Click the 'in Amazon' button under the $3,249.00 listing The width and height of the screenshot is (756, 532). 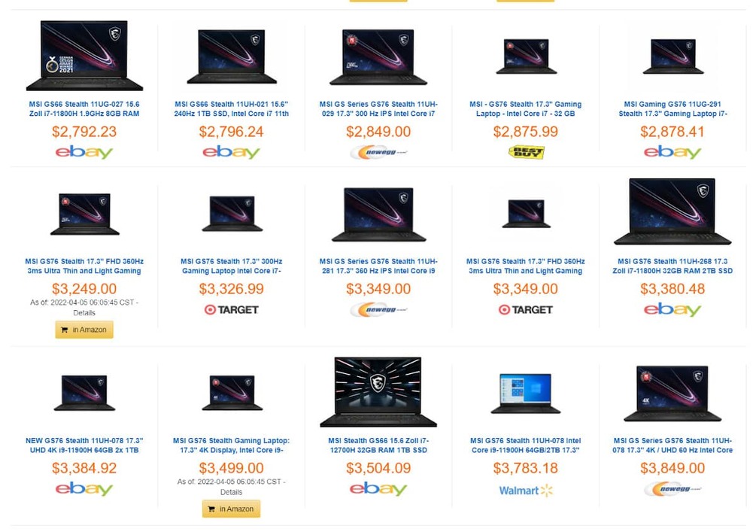tap(83, 329)
